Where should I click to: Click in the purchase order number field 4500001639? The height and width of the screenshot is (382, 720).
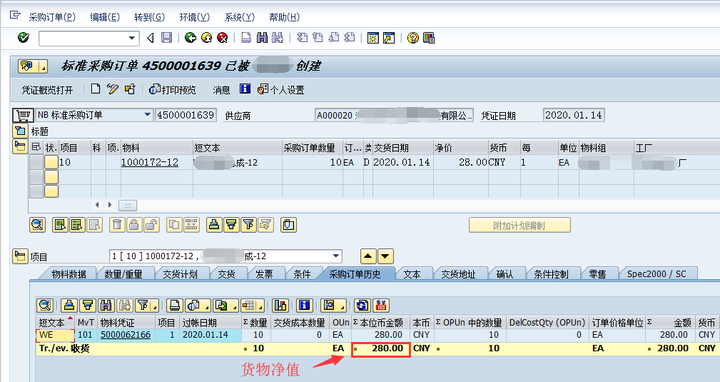point(186,115)
